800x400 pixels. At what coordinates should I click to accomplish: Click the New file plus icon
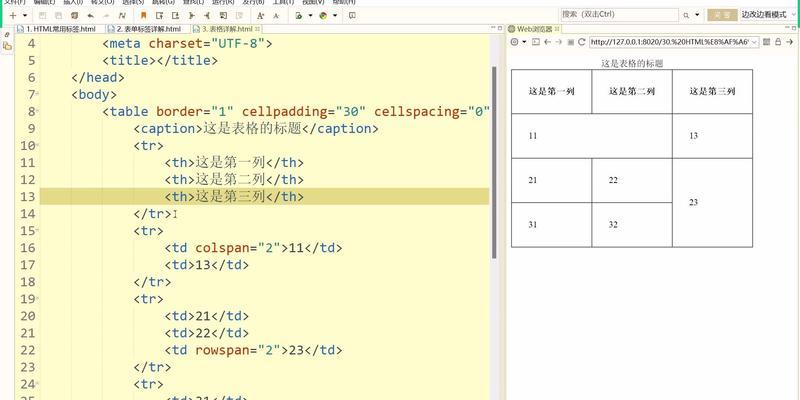pyautogui.click(x=13, y=16)
